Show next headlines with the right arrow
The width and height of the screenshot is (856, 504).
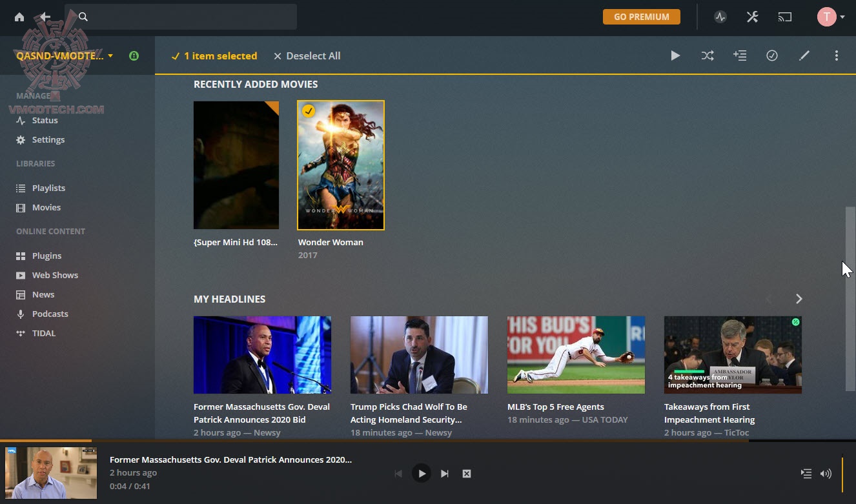(799, 299)
